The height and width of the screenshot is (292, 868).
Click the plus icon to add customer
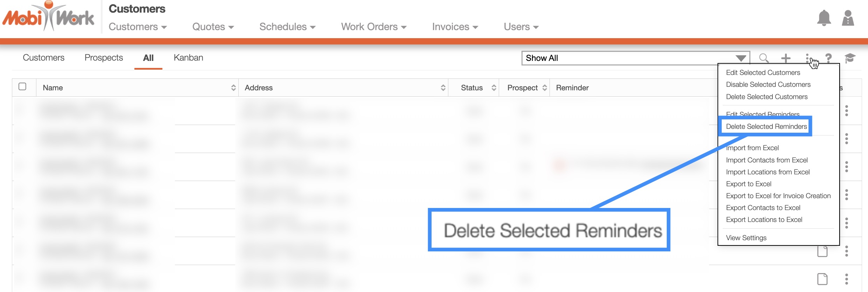[786, 58]
